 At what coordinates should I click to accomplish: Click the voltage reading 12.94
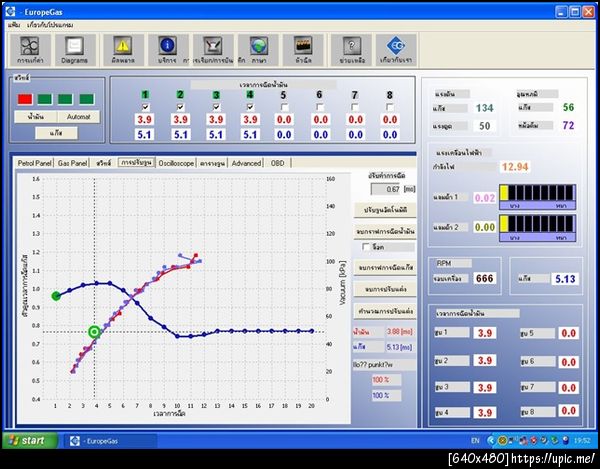point(515,167)
